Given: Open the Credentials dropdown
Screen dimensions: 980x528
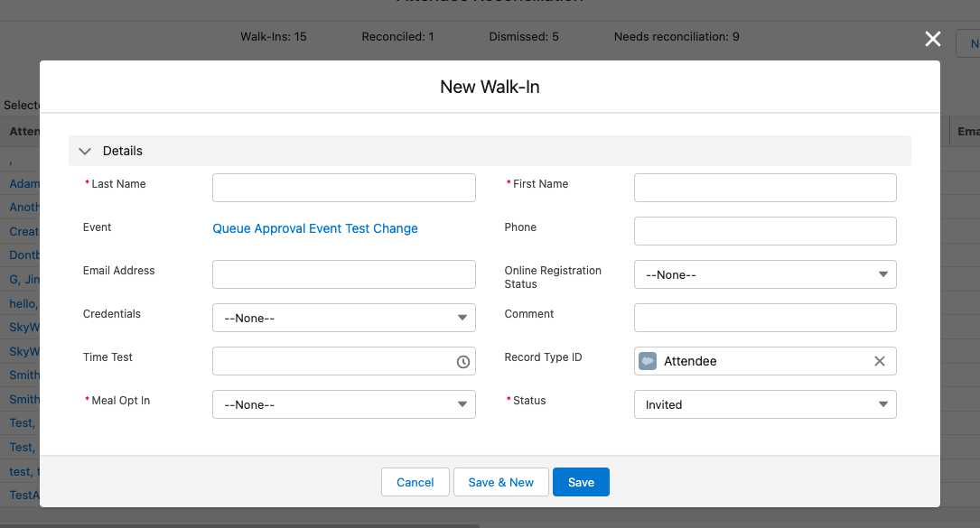Looking at the screenshot, I should click(343, 318).
